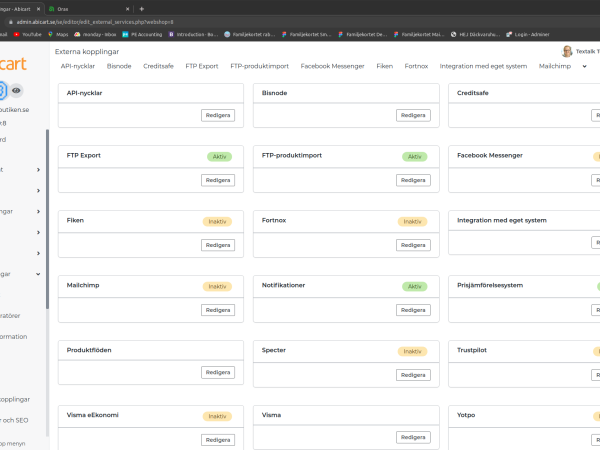Open a new browser tab
600x450 pixels.
pyautogui.click(x=142, y=9)
